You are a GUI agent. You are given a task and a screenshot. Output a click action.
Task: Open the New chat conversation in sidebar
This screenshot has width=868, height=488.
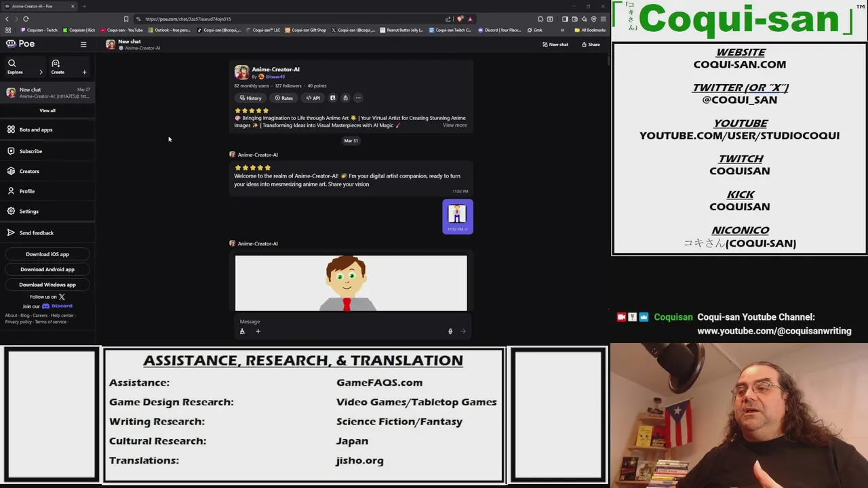coord(47,93)
